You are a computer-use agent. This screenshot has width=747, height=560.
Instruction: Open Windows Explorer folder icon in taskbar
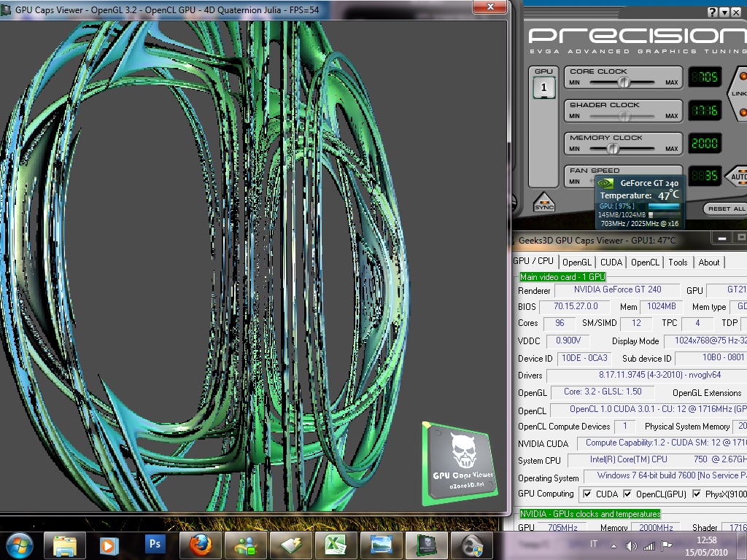coord(65,544)
